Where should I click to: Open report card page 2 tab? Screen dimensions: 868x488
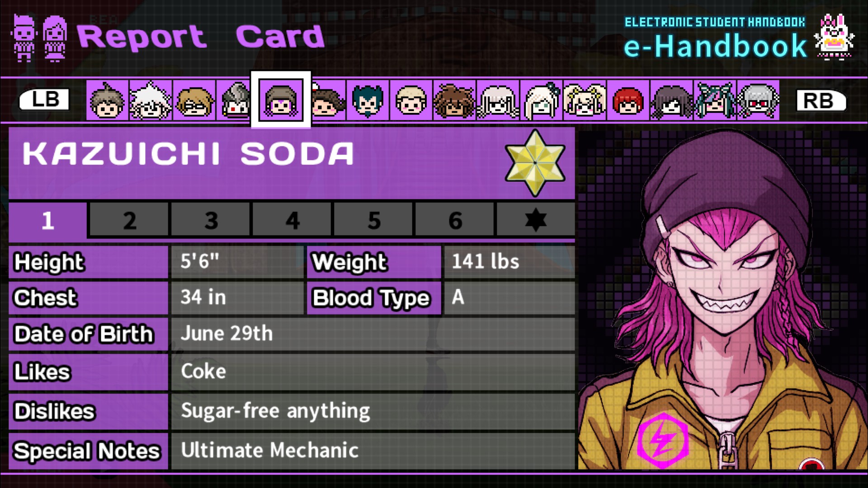click(129, 220)
